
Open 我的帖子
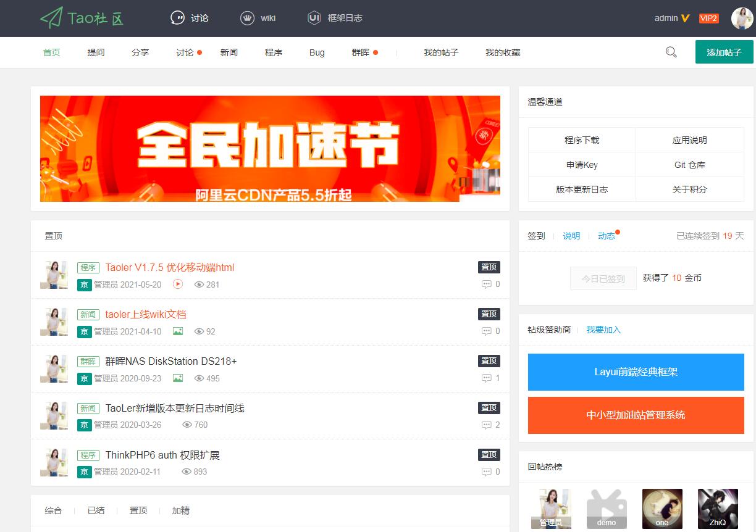tap(441, 52)
